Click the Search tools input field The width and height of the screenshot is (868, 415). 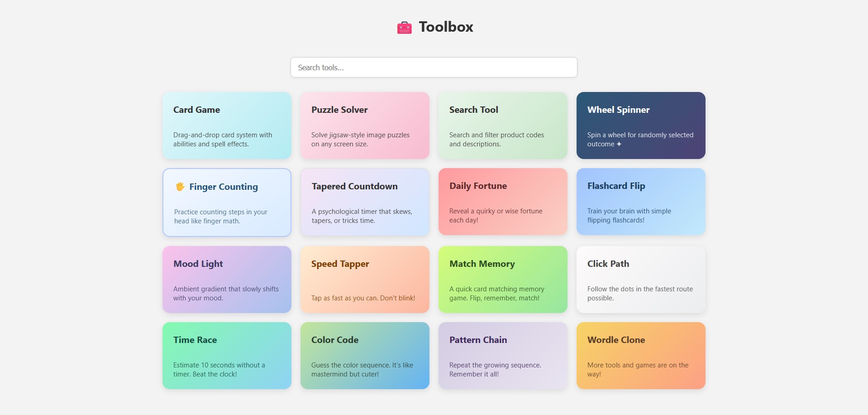click(x=434, y=67)
